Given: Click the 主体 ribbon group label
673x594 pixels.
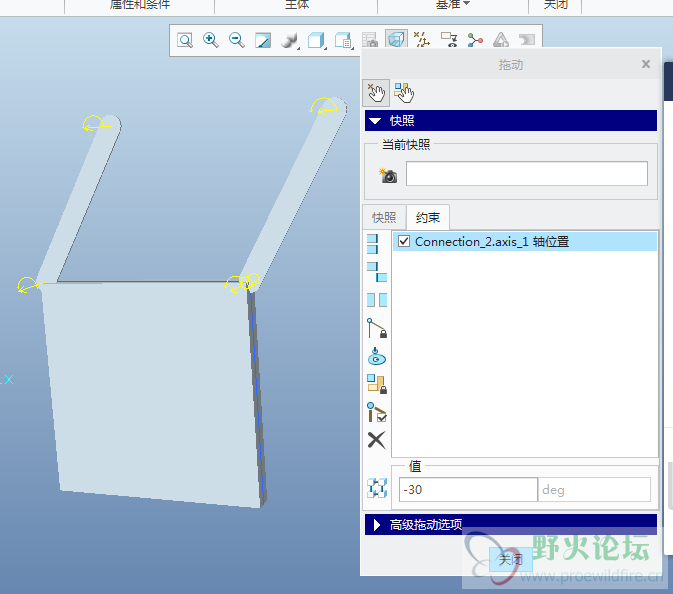Looking at the screenshot, I should pos(297,4).
